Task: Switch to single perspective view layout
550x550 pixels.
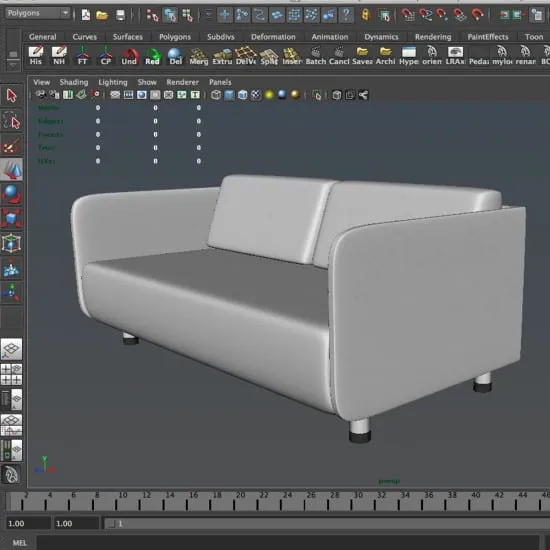Action: point(12,349)
